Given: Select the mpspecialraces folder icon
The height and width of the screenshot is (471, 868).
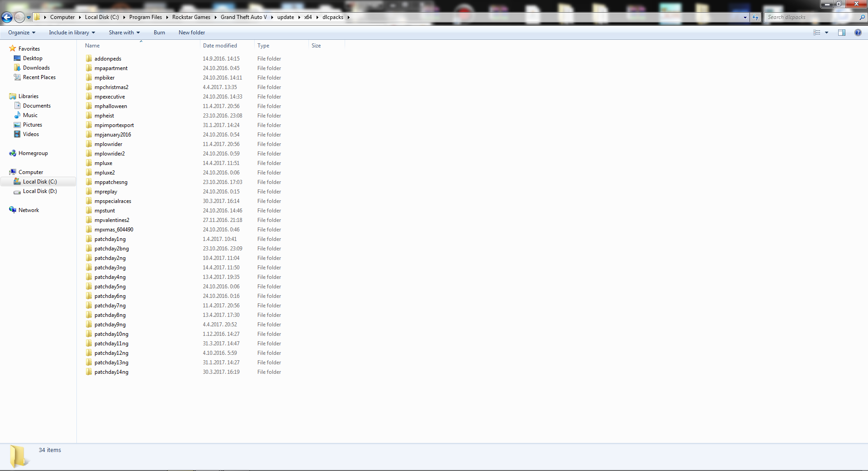Looking at the screenshot, I should click(89, 201).
